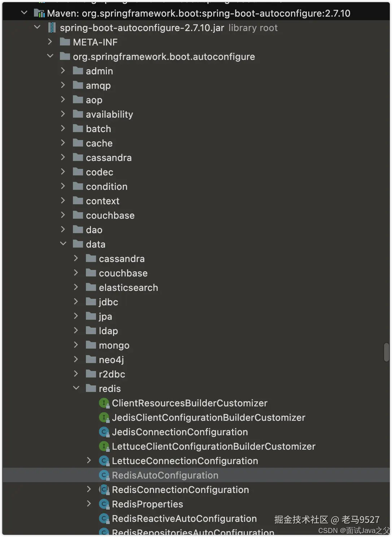Viewport: 392px width, 537px height.
Task: Click the class icon next to JedisConnectionConfiguration
Action: [x=104, y=432]
